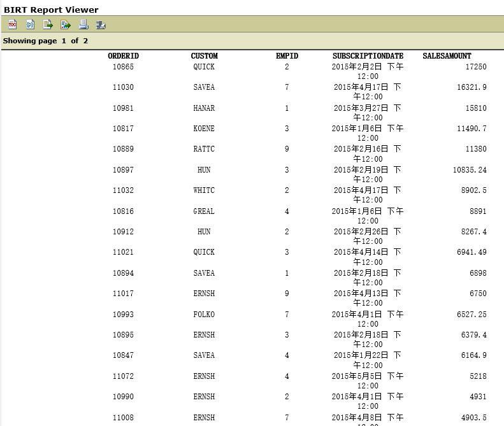Click the CUSTOM column header

[x=204, y=56]
